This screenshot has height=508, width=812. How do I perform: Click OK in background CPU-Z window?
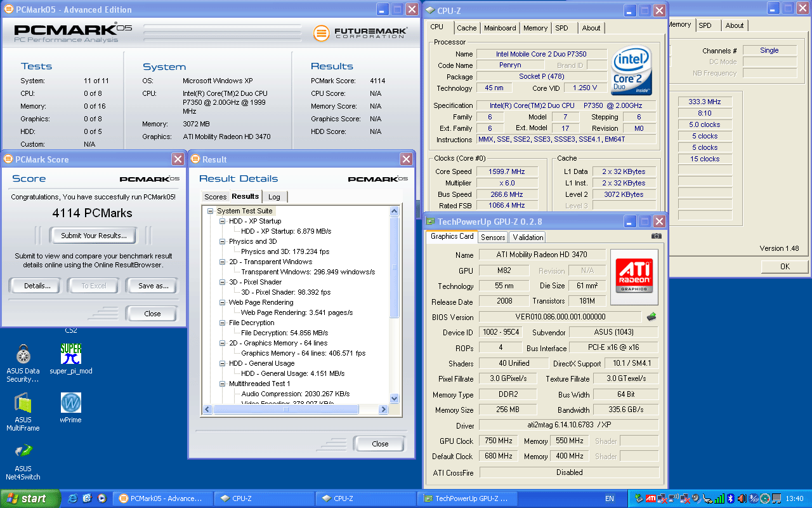tap(785, 266)
